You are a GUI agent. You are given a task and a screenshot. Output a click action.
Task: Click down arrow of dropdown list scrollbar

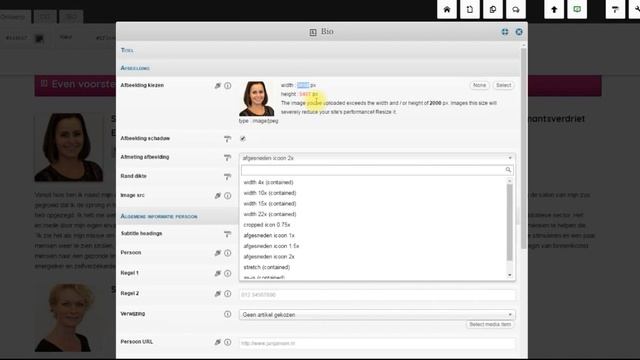pos(509,275)
